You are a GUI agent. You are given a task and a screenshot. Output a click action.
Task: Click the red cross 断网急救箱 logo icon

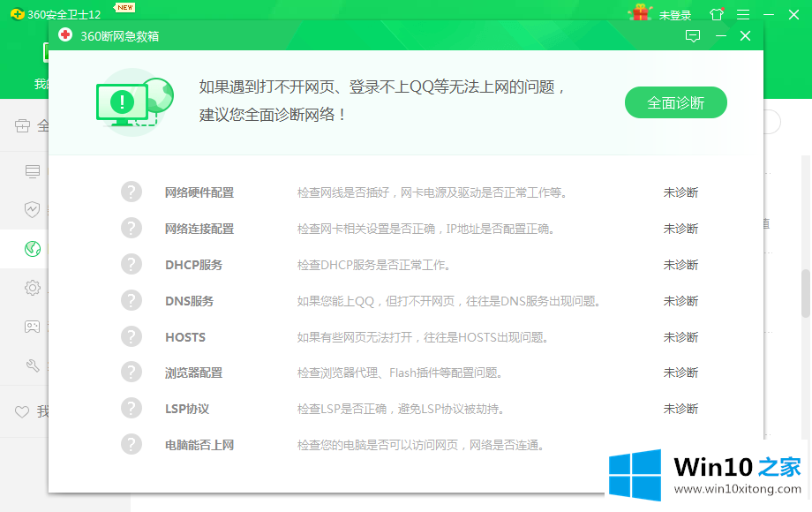point(65,35)
